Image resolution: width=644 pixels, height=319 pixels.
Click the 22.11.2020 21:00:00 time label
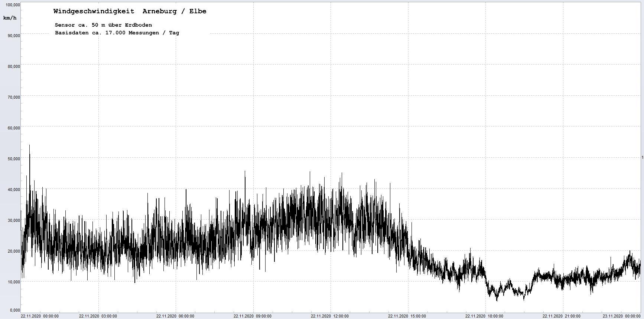tap(562, 316)
